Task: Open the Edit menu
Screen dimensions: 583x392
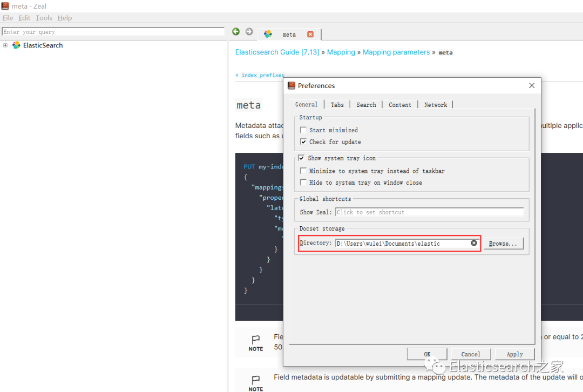Action: (24, 18)
